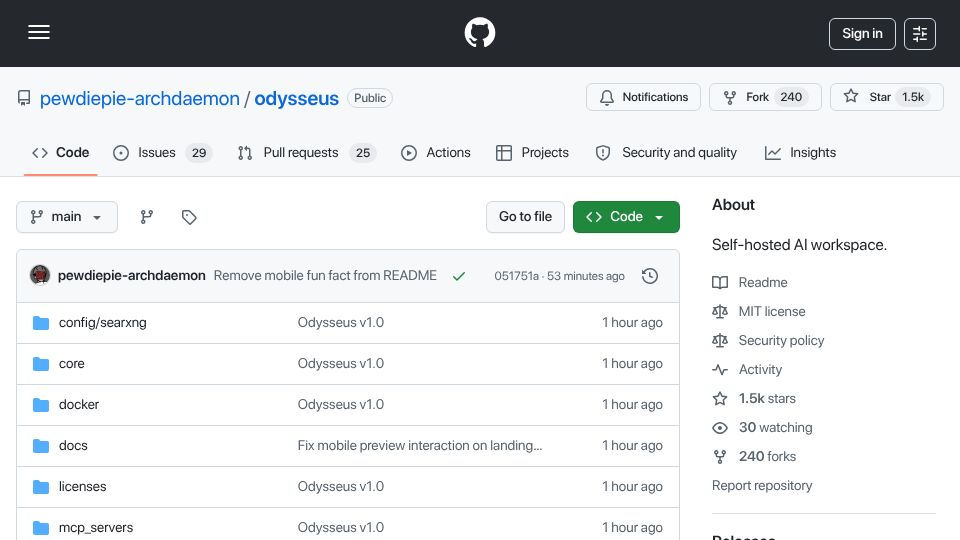960x540 pixels.
Task: Click the commit author avatar
Action: pyautogui.click(x=40, y=276)
